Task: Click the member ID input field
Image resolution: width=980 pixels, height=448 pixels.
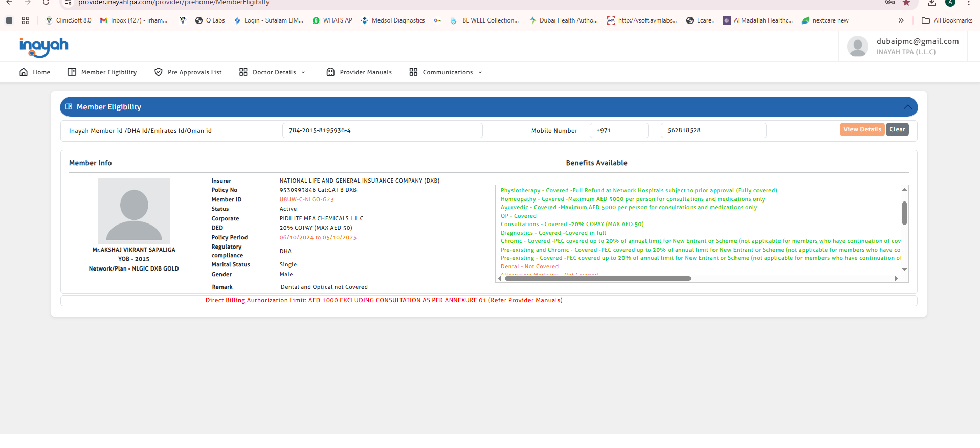Action: point(382,130)
